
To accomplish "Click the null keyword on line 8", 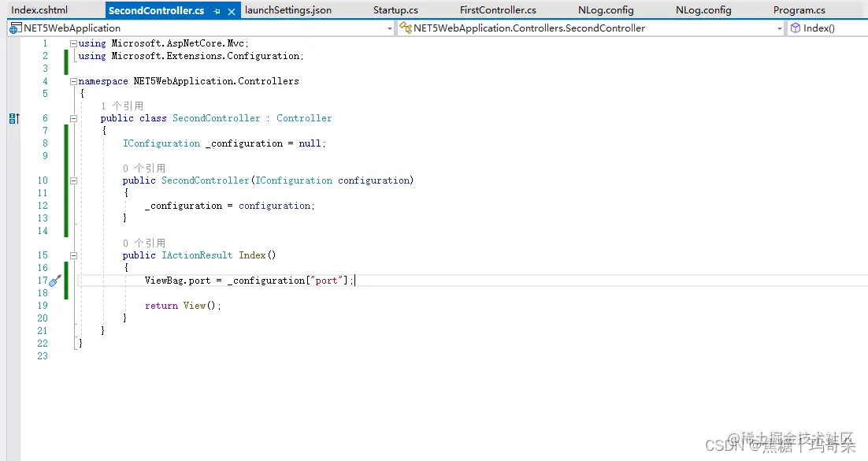I will pyautogui.click(x=310, y=143).
